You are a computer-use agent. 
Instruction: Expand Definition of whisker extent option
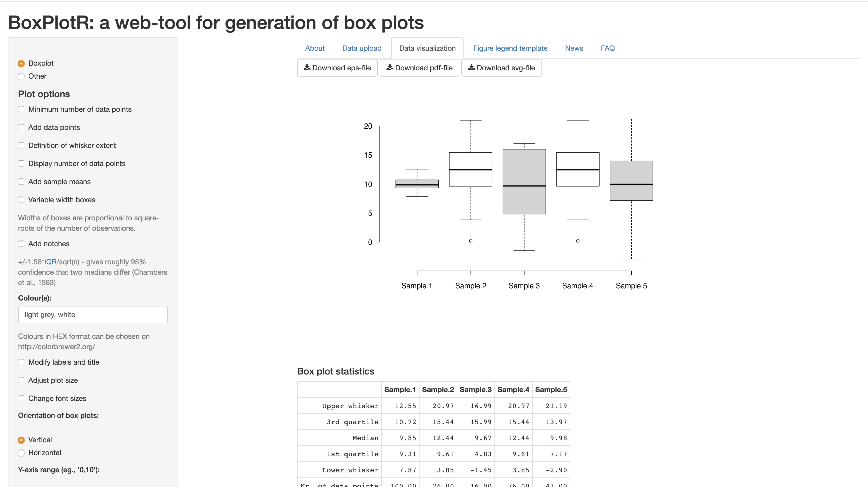pyautogui.click(x=21, y=145)
